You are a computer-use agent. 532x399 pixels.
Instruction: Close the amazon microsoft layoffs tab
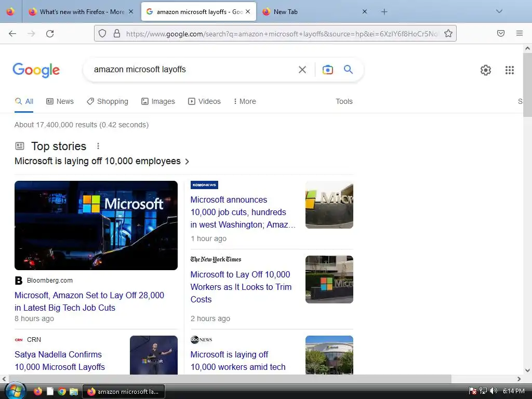(x=248, y=11)
